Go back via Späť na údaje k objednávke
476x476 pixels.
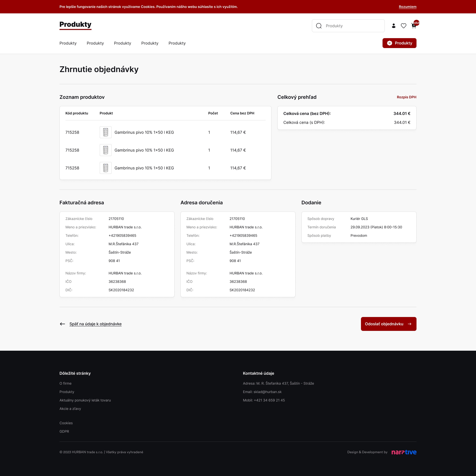pyautogui.click(x=95, y=324)
